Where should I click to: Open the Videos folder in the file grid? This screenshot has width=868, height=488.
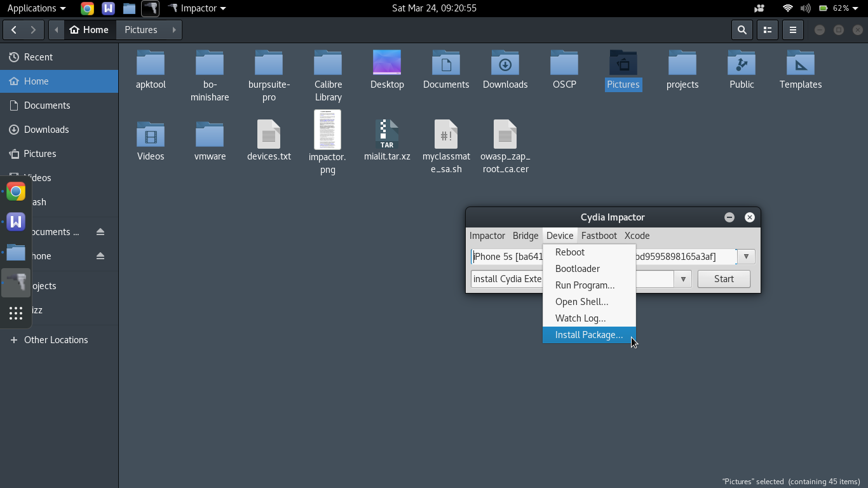(x=151, y=141)
